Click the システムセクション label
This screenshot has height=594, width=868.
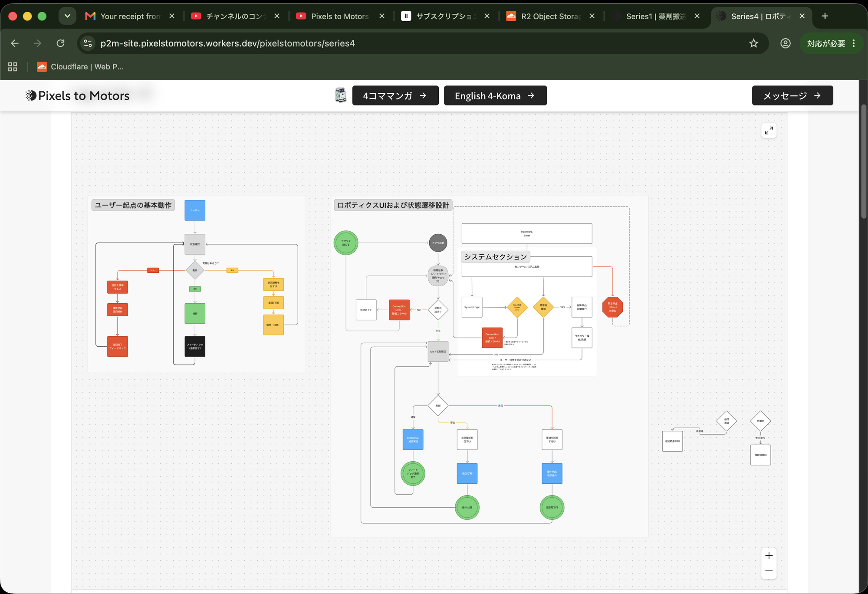coord(496,257)
